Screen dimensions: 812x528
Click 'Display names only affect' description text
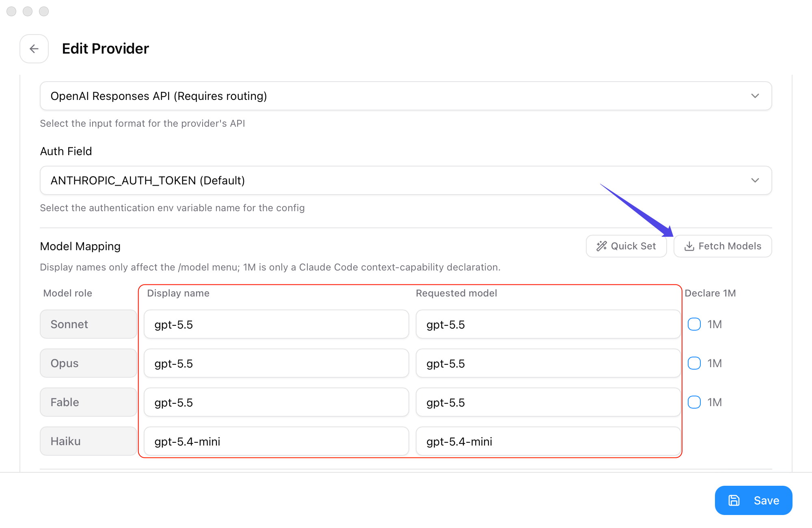pyautogui.click(x=270, y=267)
